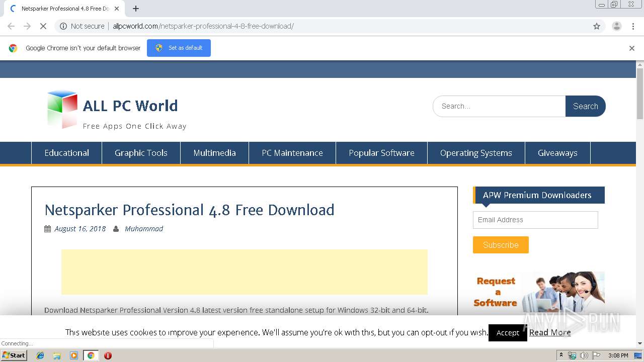Open the article title Netsparker Professional 4.8

pyautogui.click(x=189, y=210)
